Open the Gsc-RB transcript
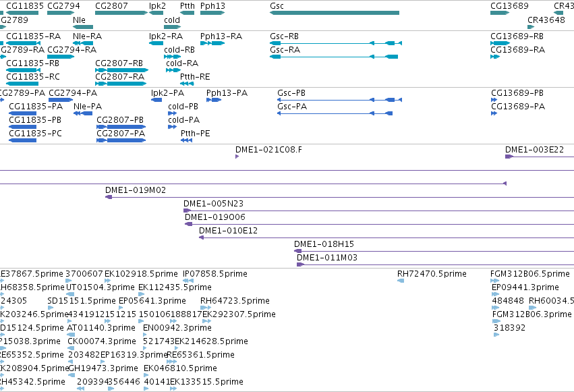Viewport: 574px width, 392px height. [336, 43]
